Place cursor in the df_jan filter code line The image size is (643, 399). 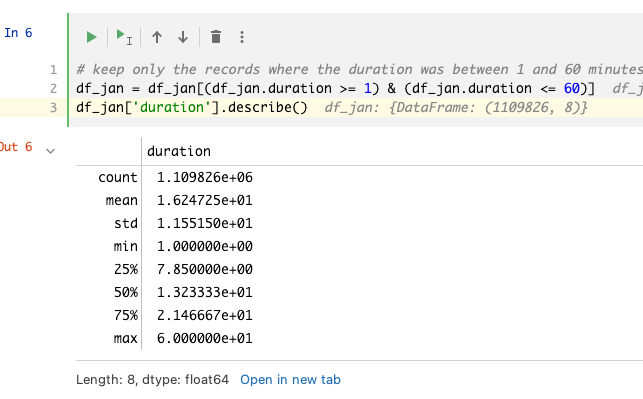click(x=335, y=89)
